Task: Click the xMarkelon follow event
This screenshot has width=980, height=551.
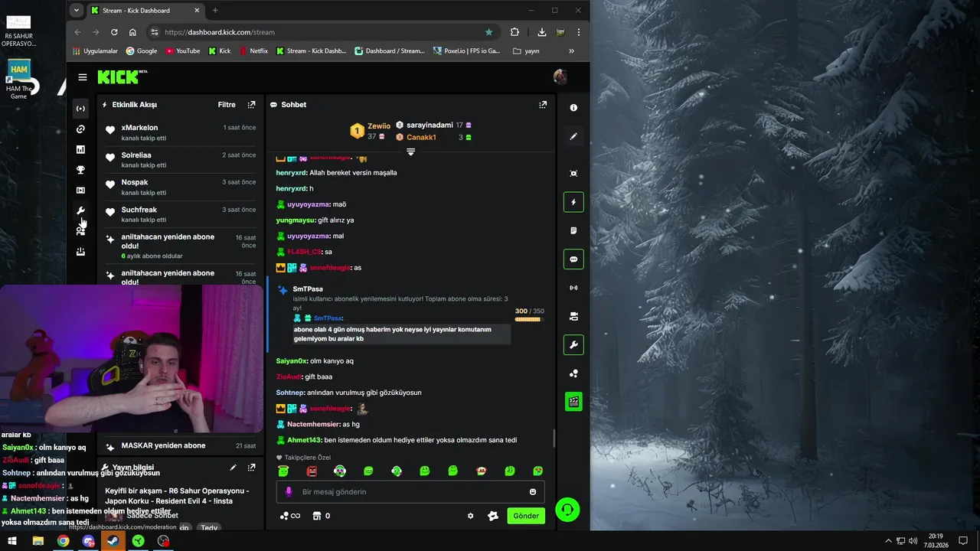Action: tap(181, 132)
